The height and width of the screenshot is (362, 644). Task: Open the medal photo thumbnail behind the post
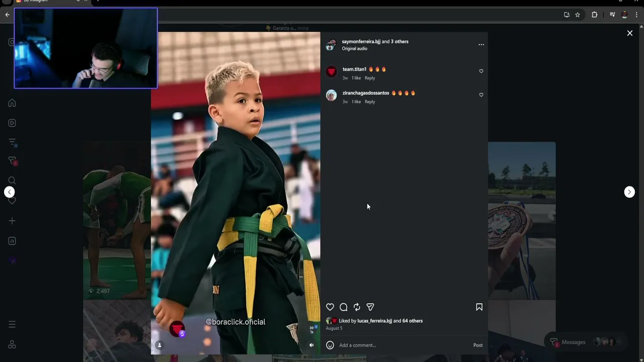tap(522, 221)
